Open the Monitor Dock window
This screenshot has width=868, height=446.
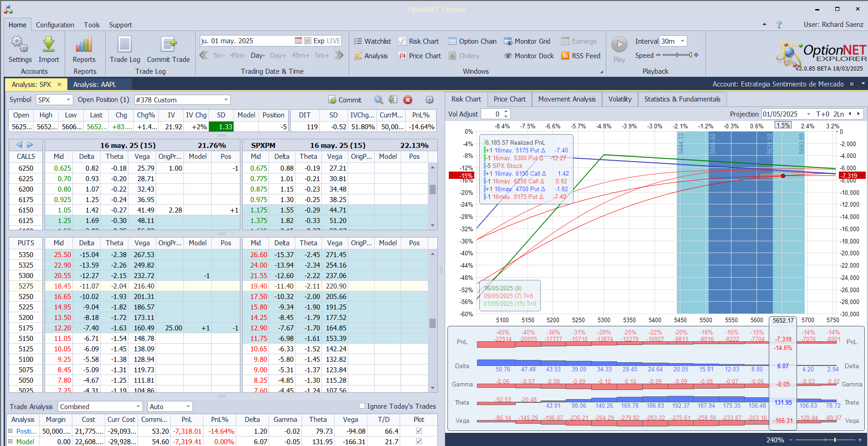(x=529, y=56)
